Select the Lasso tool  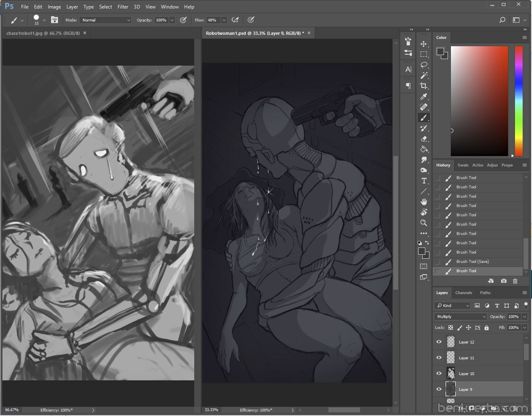424,65
